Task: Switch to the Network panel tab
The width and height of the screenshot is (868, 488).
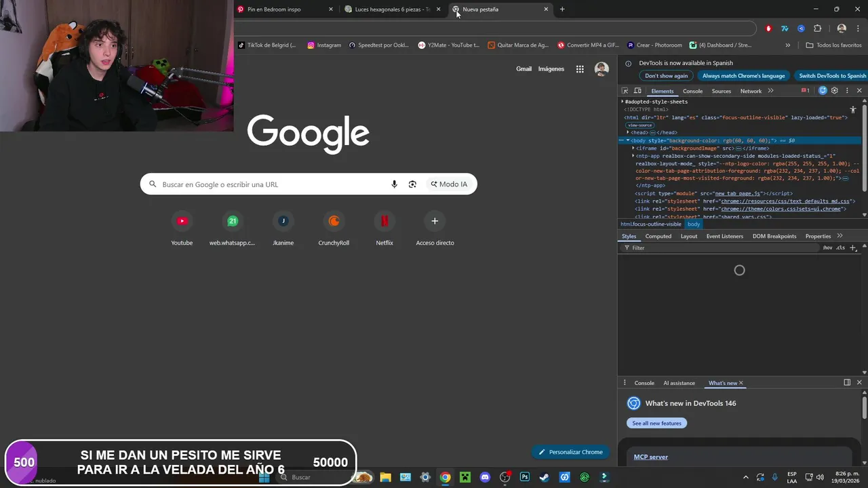Action: click(751, 91)
